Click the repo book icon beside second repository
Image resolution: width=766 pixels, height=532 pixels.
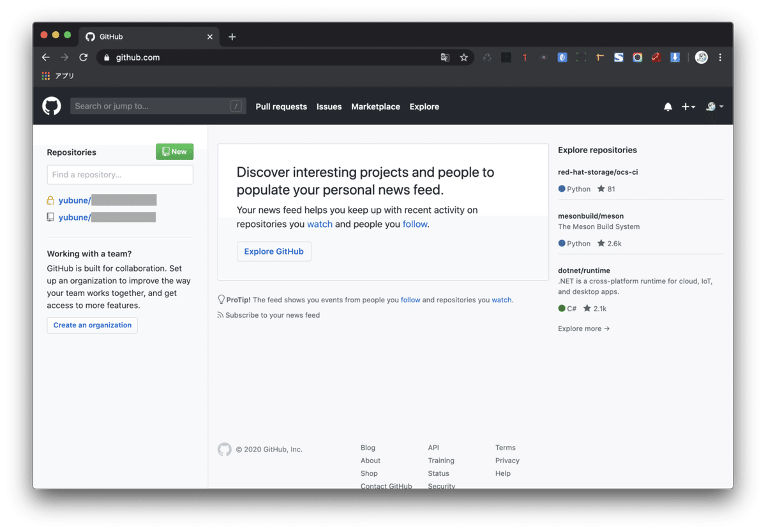(50, 218)
